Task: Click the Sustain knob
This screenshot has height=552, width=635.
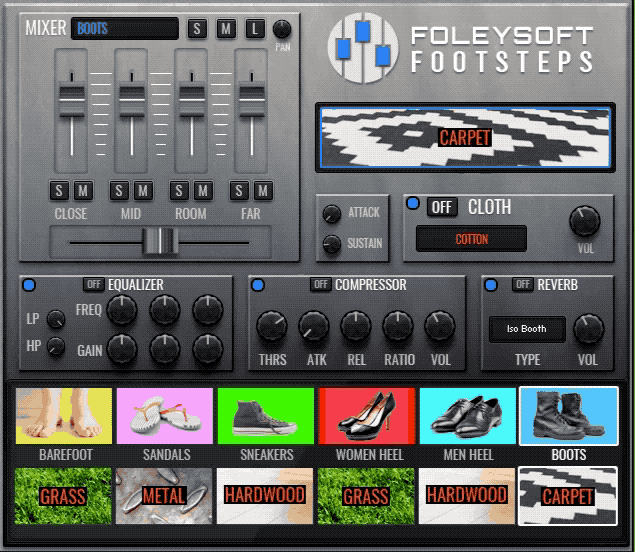Action: 332,243
